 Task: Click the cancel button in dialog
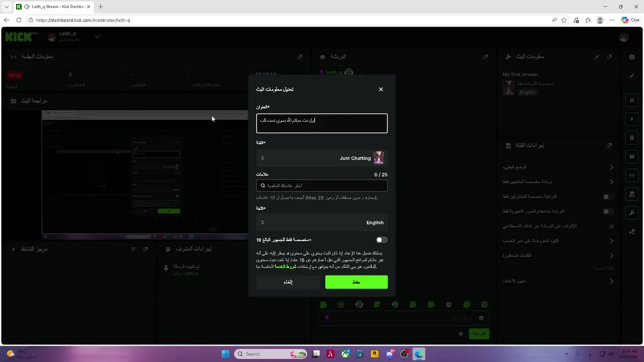(x=288, y=282)
